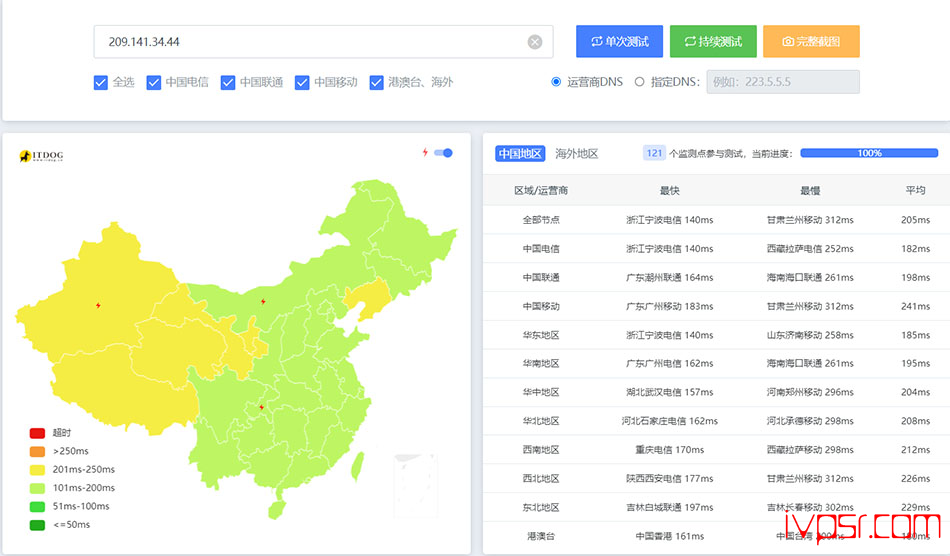The height and width of the screenshot is (556, 950).
Task: Click the 区域/运营商 column header
Action: coord(540,191)
